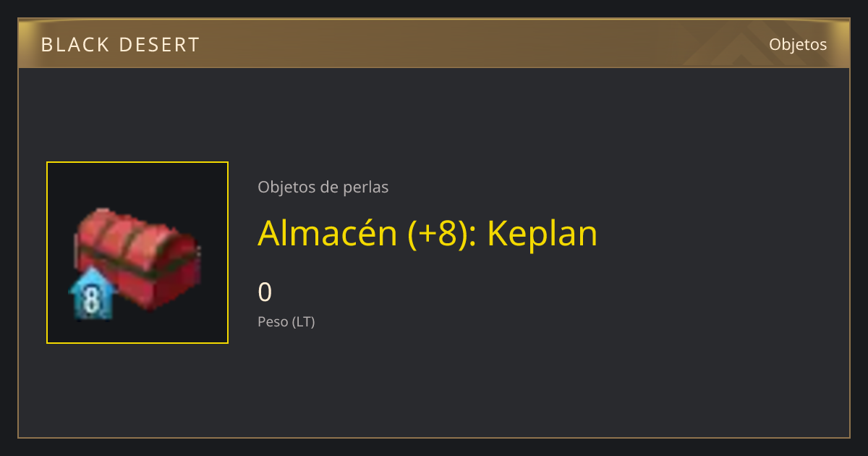Click the word Almacén in the title

(327, 233)
